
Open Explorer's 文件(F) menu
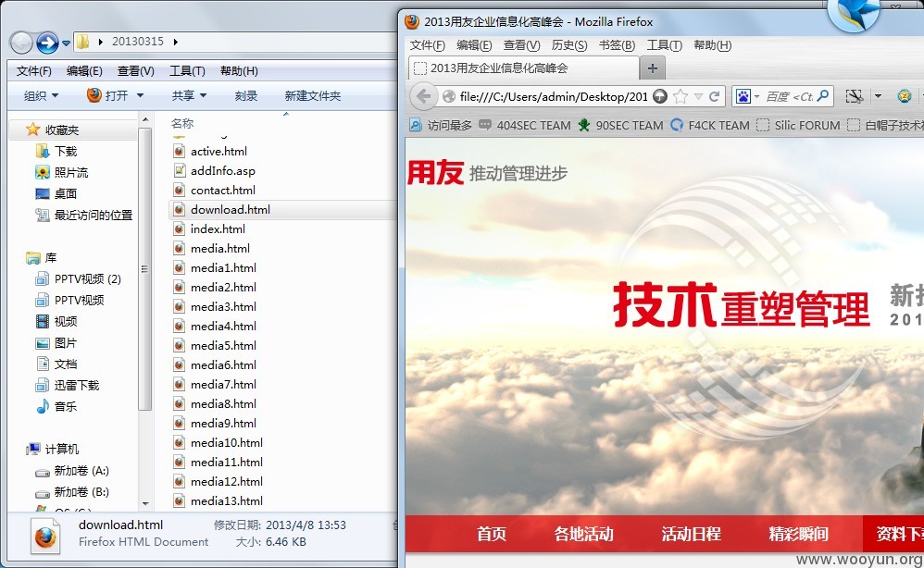pyautogui.click(x=33, y=71)
